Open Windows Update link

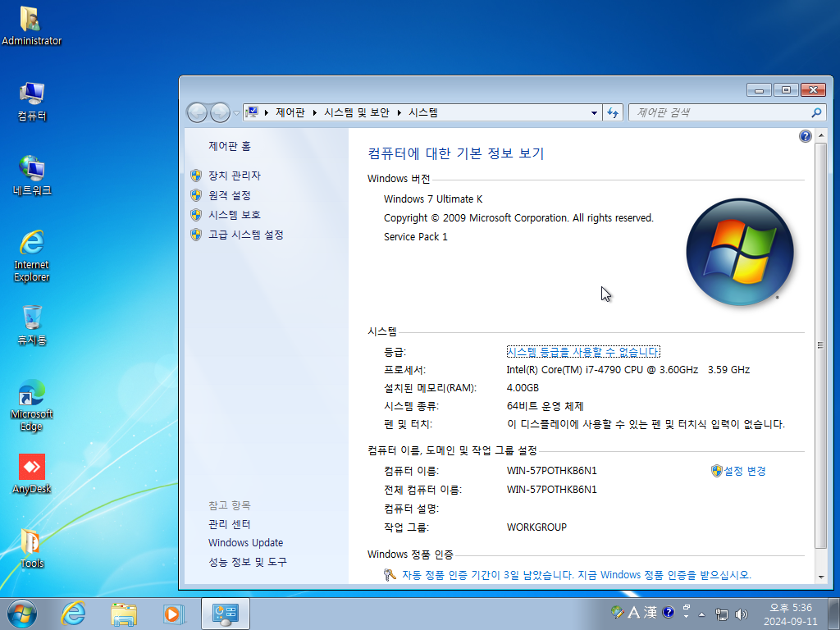[x=245, y=543]
